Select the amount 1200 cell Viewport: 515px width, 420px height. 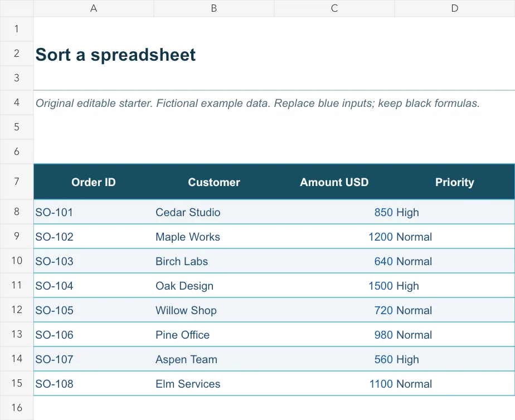coord(334,237)
